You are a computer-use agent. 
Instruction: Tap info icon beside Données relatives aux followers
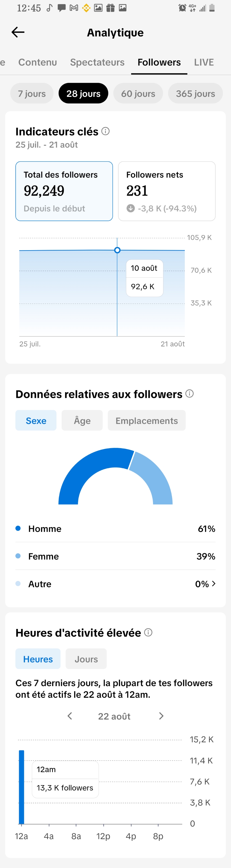(x=190, y=394)
